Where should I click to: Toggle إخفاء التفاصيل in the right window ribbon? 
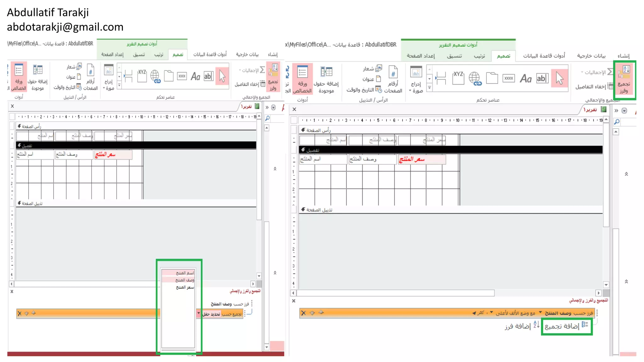[x=594, y=86]
